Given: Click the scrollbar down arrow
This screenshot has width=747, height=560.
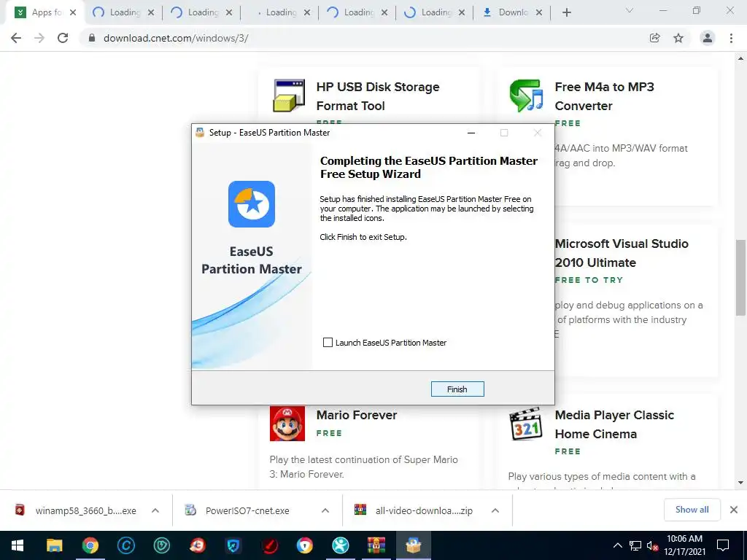Looking at the screenshot, I should tap(740, 483).
